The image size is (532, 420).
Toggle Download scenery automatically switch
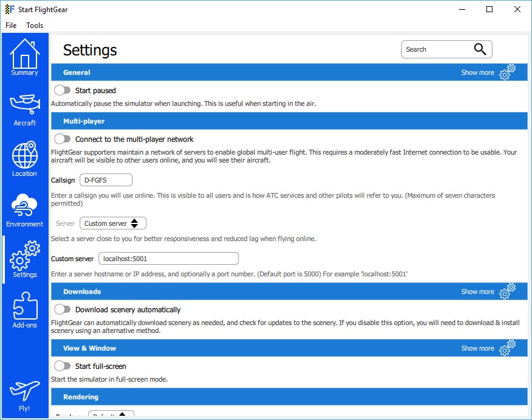point(63,309)
